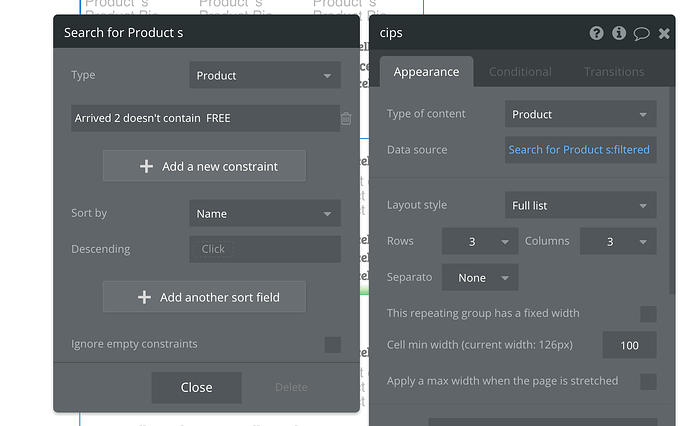Close the cips property panel

pyautogui.click(x=664, y=33)
